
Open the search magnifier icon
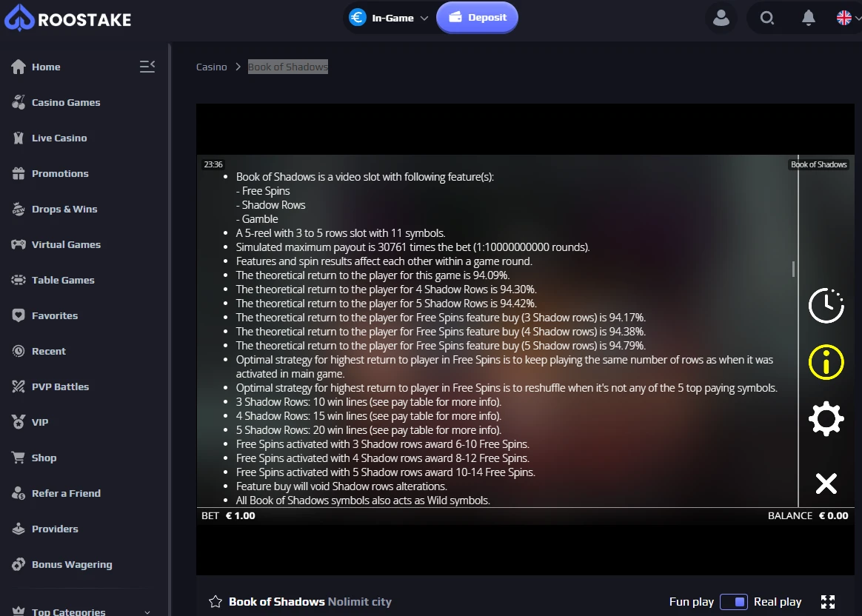click(767, 18)
